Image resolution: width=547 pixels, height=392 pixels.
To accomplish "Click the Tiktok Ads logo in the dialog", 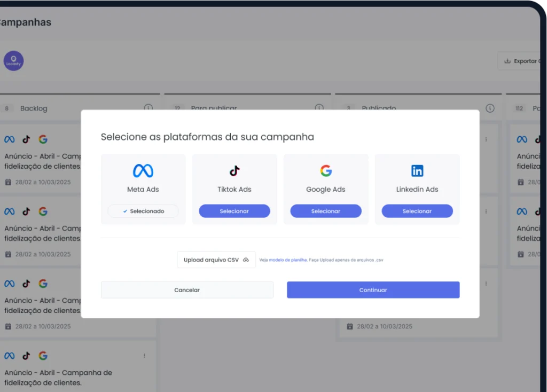I will click(x=235, y=171).
